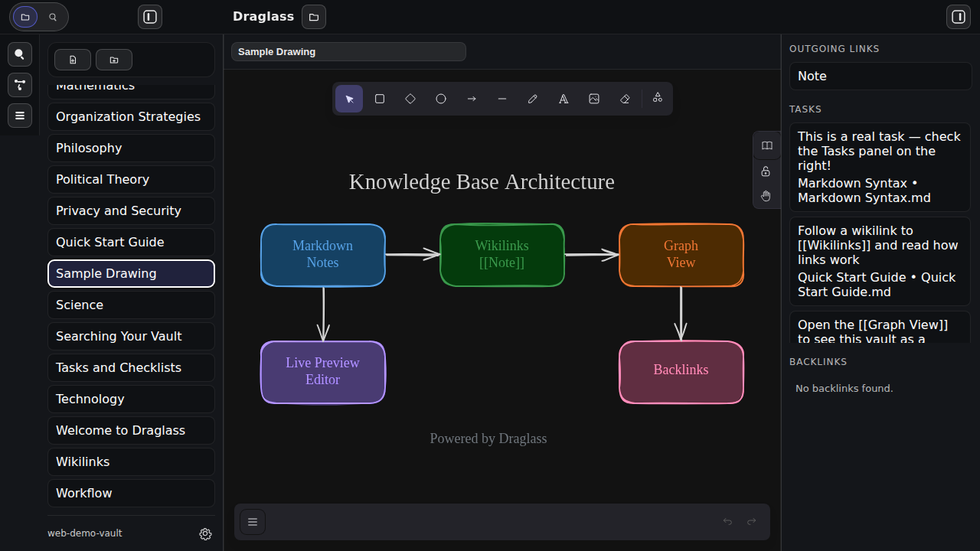
Task: Select the insert image tool
Action: point(594,99)
